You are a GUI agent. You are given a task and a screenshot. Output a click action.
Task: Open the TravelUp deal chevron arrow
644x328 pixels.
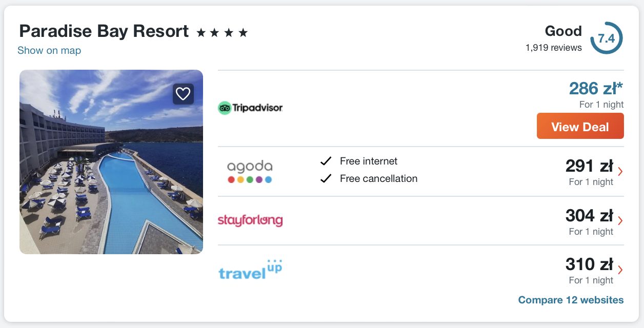(x=620, y=270)
